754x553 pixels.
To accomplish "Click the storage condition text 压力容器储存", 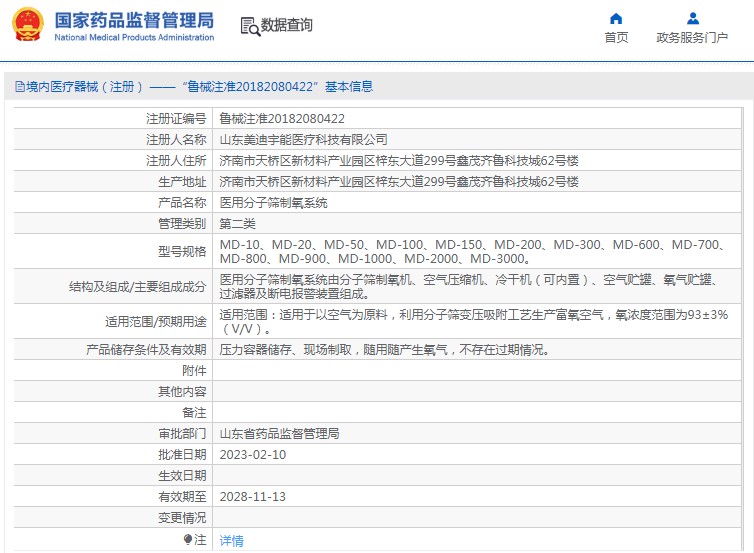I will point(385,350).
